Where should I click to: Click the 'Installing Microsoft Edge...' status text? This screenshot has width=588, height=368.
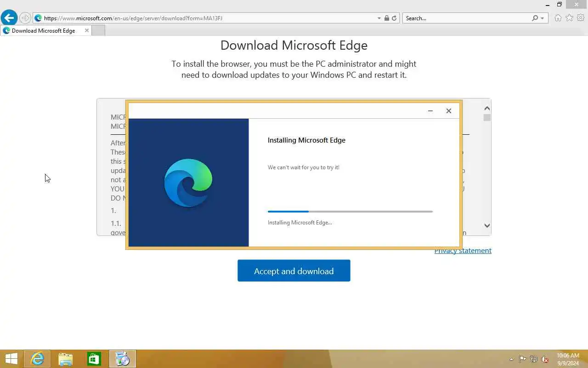click(300, 223)
